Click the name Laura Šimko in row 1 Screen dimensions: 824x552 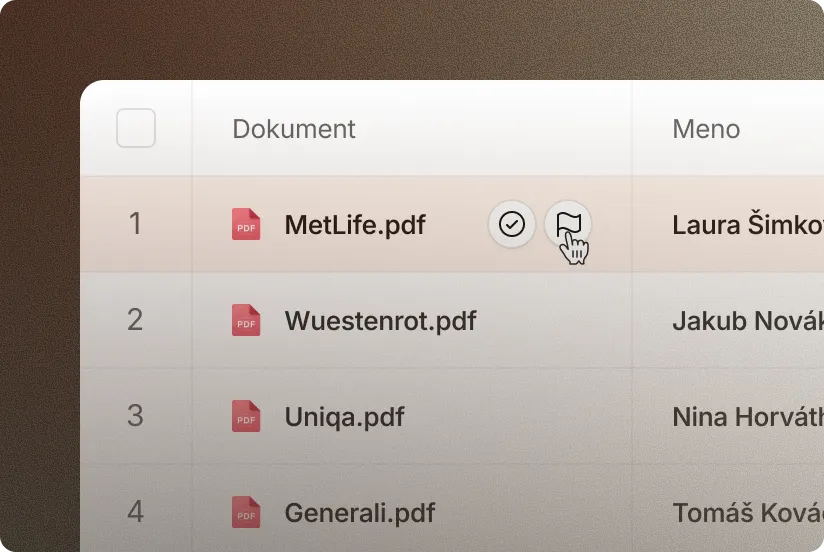(x=748, y=225)
